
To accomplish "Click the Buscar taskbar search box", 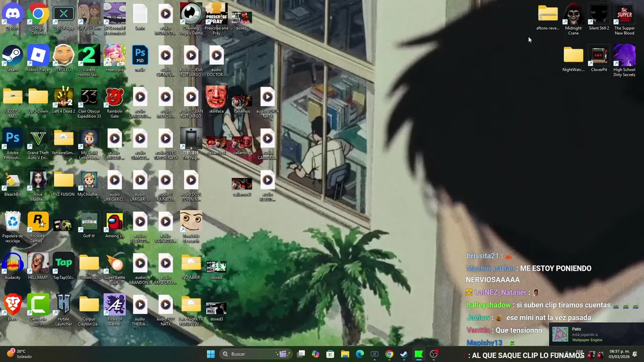I will pos(255,354).
